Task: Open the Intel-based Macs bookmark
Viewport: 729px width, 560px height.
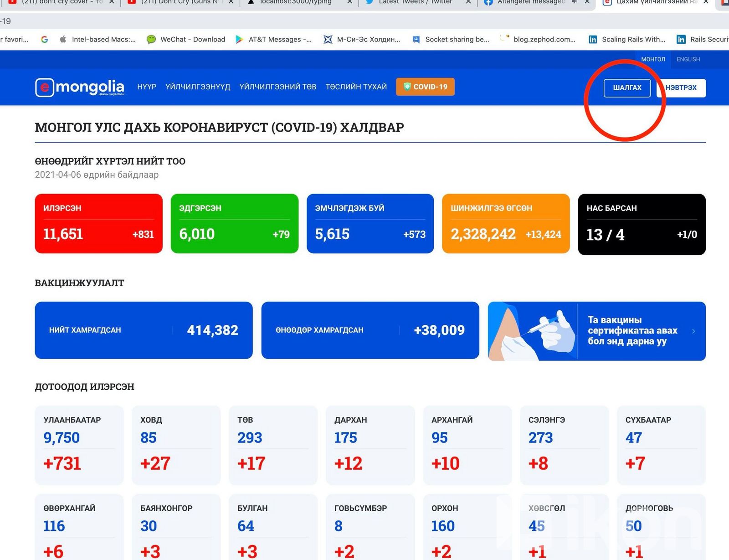Action: click(x=98, y=39)
